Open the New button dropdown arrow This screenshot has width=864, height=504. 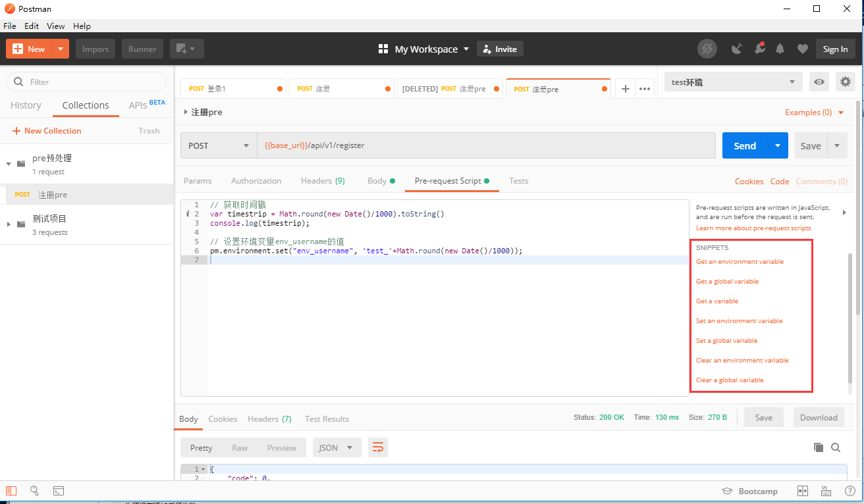point(61,49)
